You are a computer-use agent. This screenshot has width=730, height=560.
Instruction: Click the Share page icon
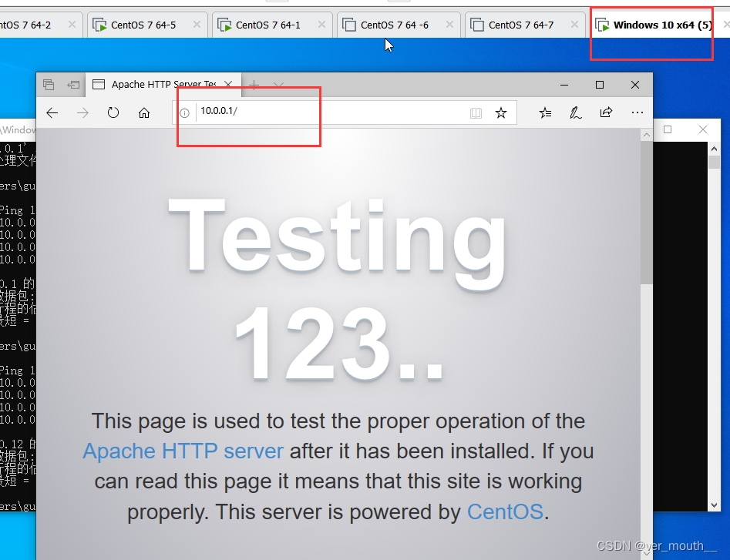[606, 112]
